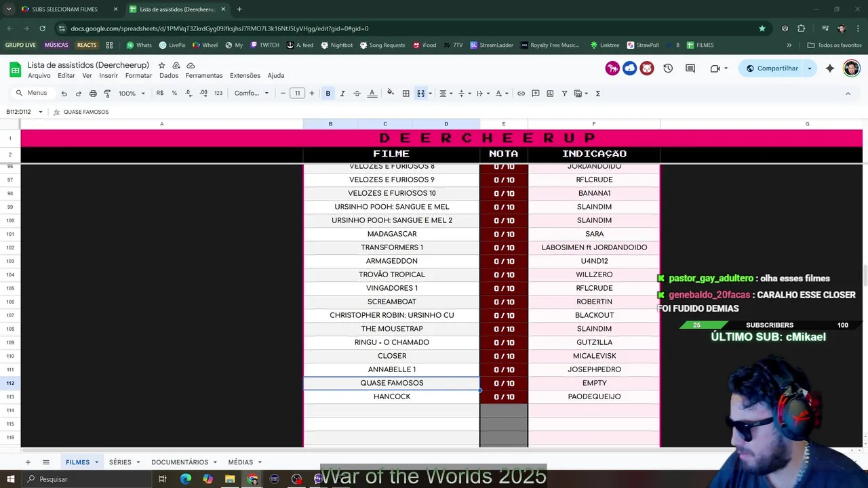Viewport: 868px width, 488px height.
Task: Toggle merge cells button
Action: pos(420,94)
